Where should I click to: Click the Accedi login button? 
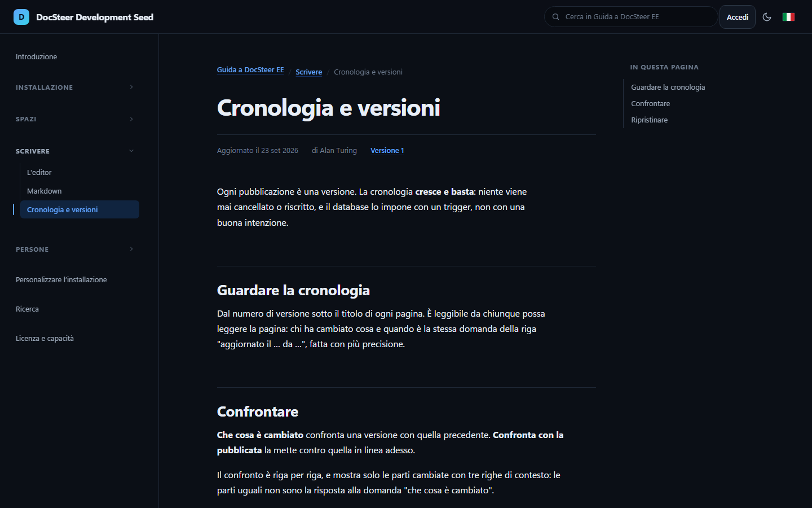[737, 17]
